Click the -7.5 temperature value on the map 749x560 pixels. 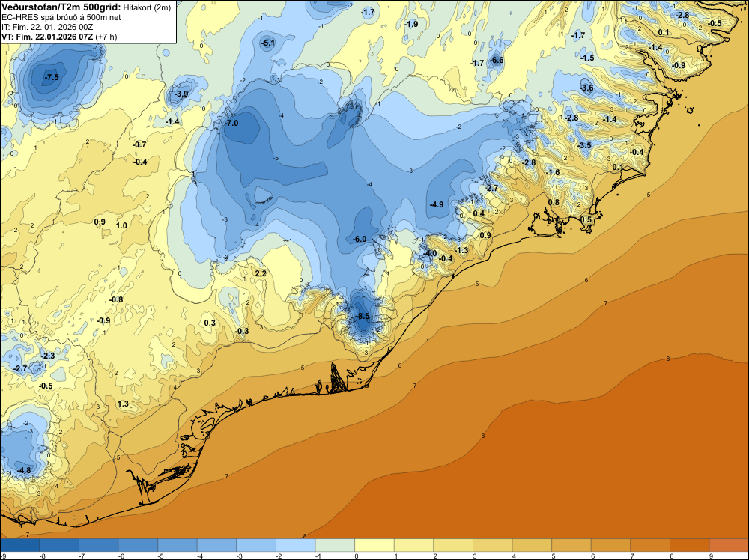pyautogui.click(x=51, y=77)
